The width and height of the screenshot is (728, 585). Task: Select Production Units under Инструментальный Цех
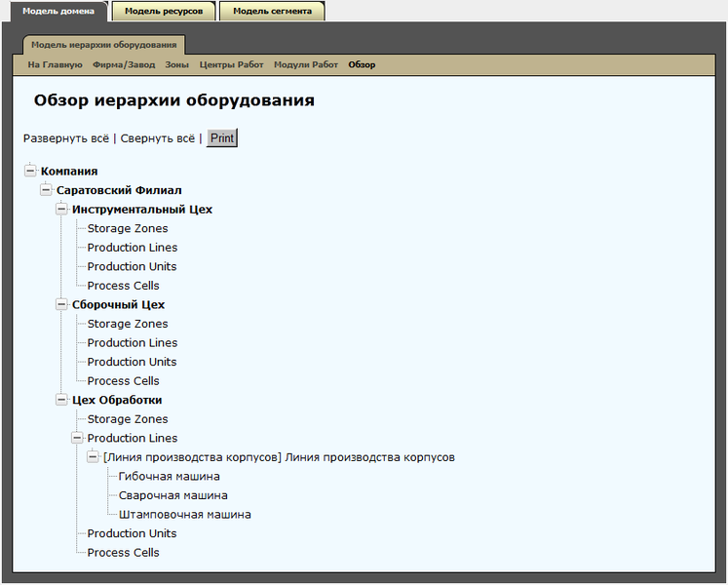pos(132,266)
